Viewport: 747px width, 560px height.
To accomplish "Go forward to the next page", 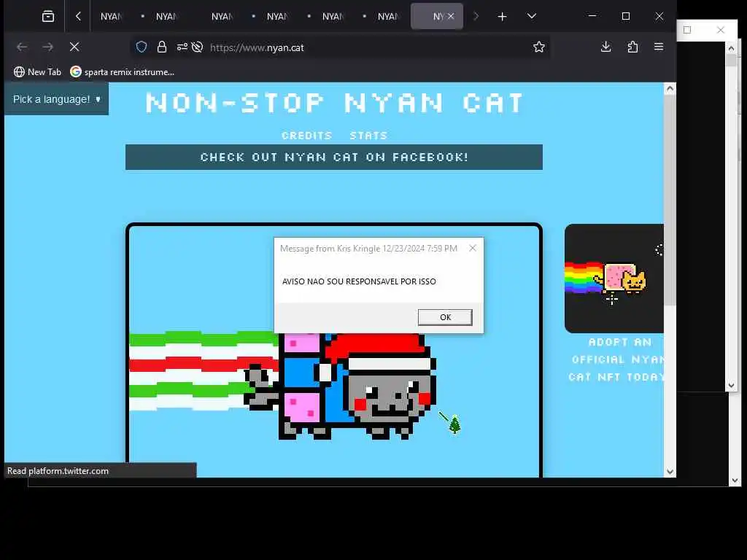I will pos(47,47).
